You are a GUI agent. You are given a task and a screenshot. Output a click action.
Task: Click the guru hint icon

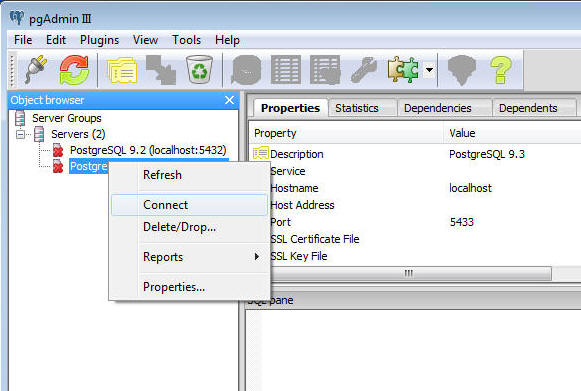point(461,70)
